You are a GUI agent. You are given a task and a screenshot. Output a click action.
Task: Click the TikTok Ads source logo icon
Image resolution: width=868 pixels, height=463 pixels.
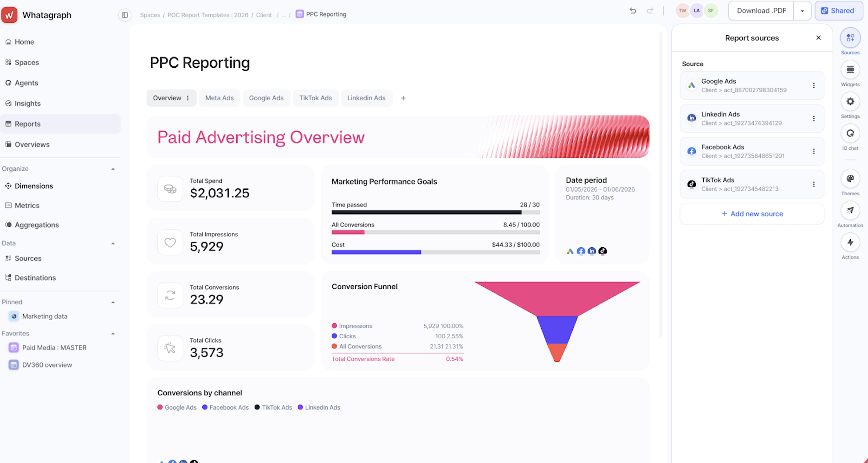coord(692,184)
